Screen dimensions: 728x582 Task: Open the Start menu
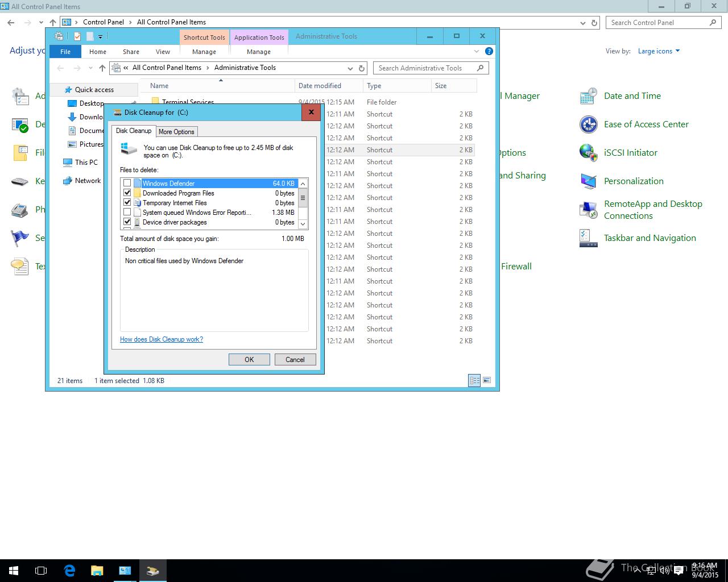click(x=14, y=571)
